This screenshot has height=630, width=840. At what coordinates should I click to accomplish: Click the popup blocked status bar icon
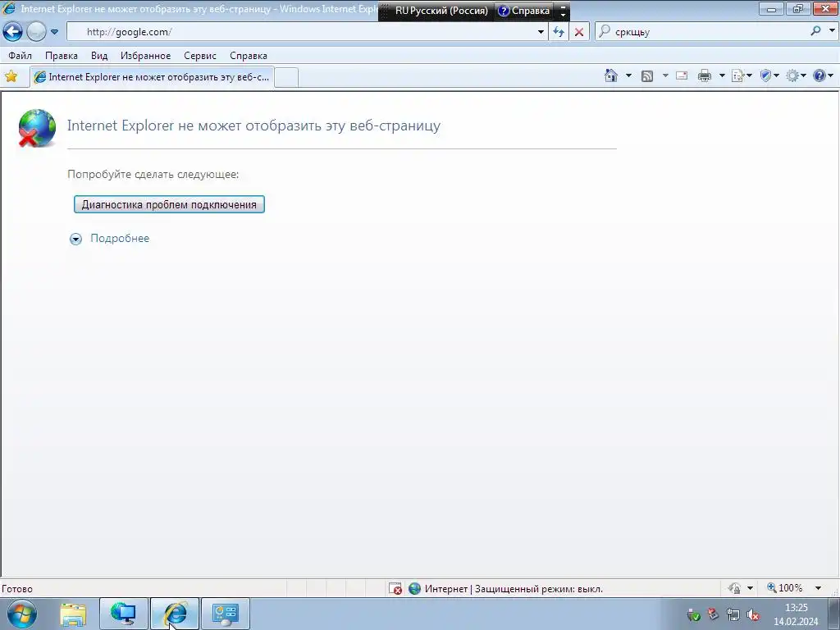point(395,588)
